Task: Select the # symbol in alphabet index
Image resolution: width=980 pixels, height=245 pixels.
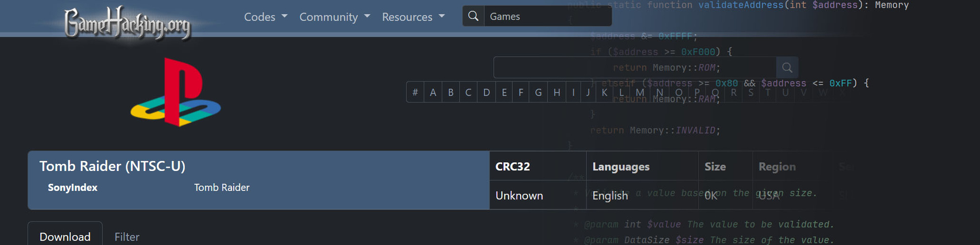Action: point(415,92)
